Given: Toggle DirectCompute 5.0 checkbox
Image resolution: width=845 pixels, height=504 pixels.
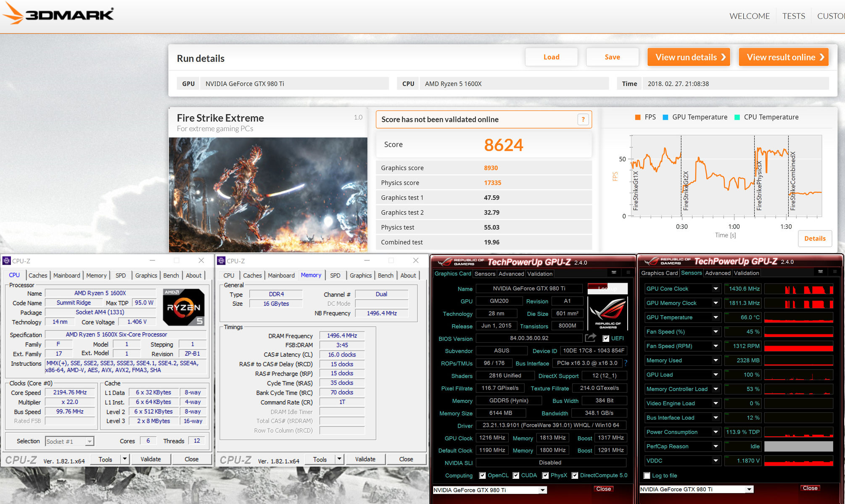Looking at the screenshot, I should tap(575, 475).
